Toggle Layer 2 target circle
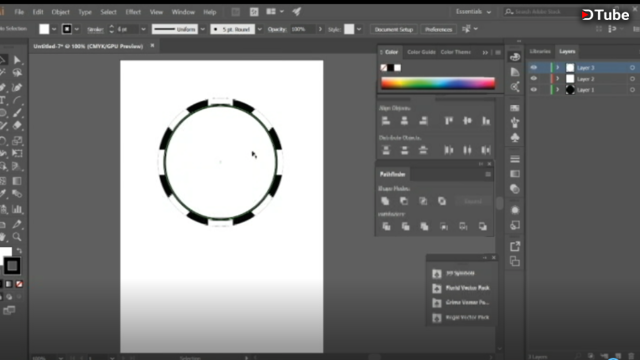Screen dimensions: 640x360 click(x=632, y=79)
